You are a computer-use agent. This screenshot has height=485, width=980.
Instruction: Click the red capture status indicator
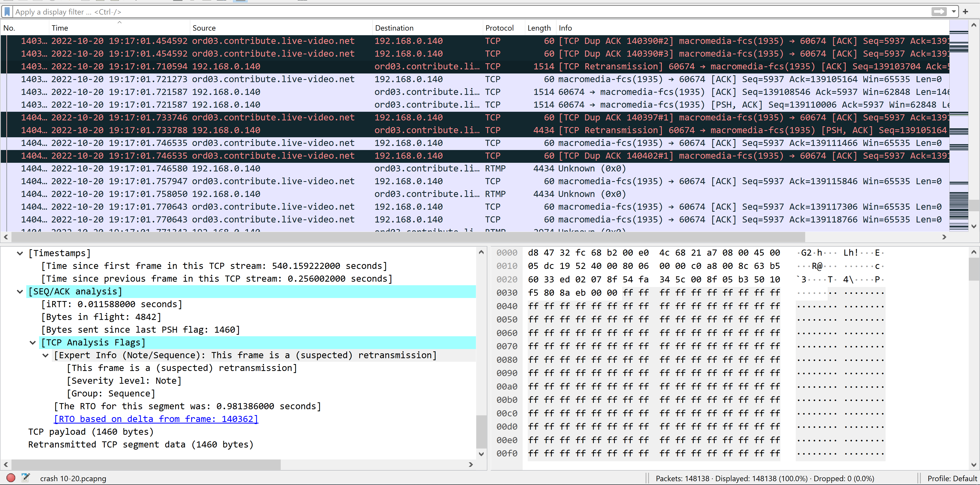[11, 478]
